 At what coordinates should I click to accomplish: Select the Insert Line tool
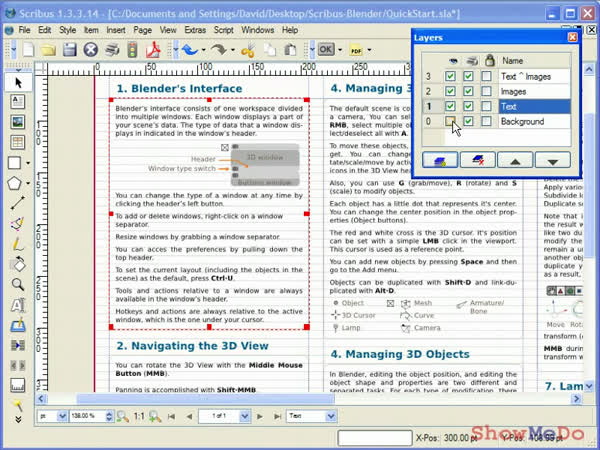pyautogui.click(x=18, y=203)
